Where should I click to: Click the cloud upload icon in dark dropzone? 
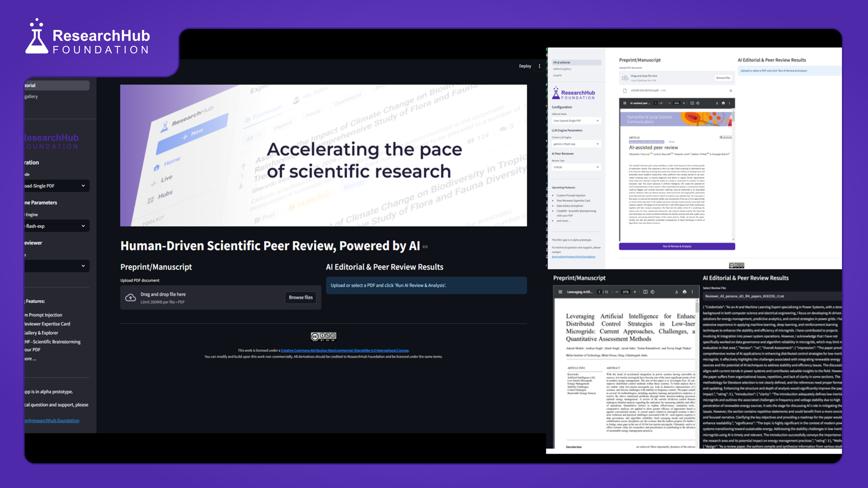(130, 298)
